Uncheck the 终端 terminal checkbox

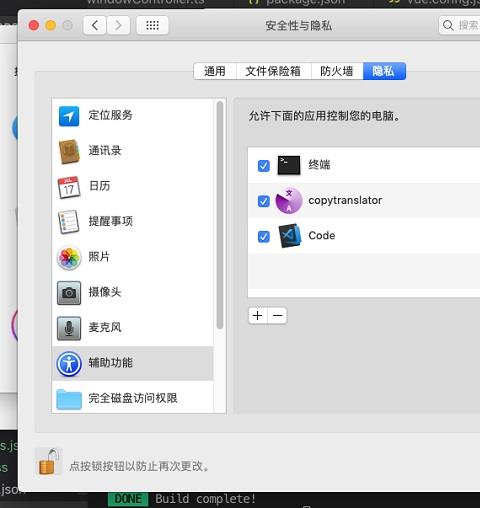pyautogui.click(x=264, y=165)
